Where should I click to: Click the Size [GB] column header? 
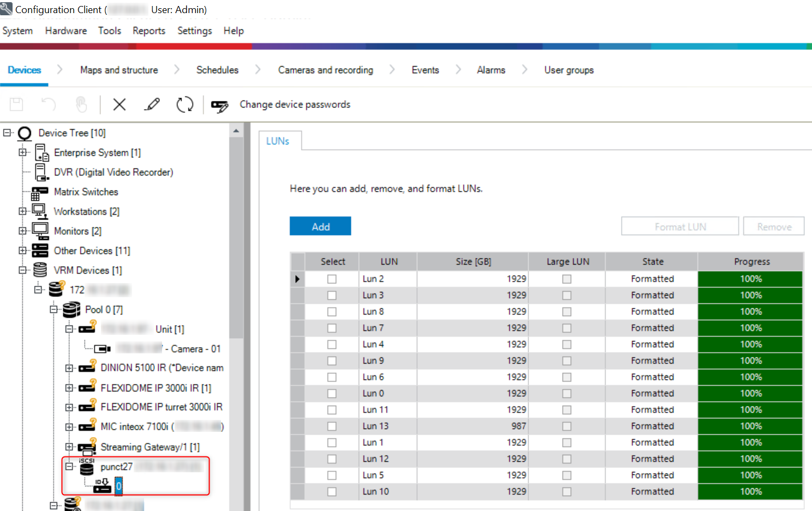click(x=473, y=262)
